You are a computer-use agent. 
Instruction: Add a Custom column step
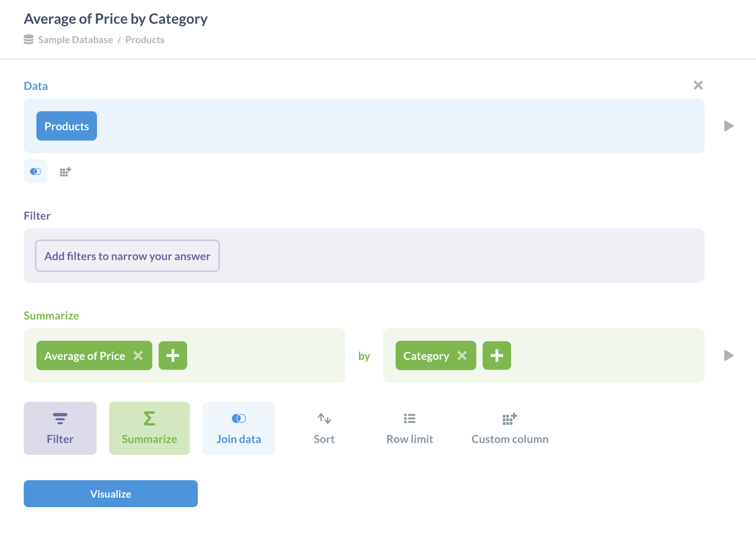point(510,428)
